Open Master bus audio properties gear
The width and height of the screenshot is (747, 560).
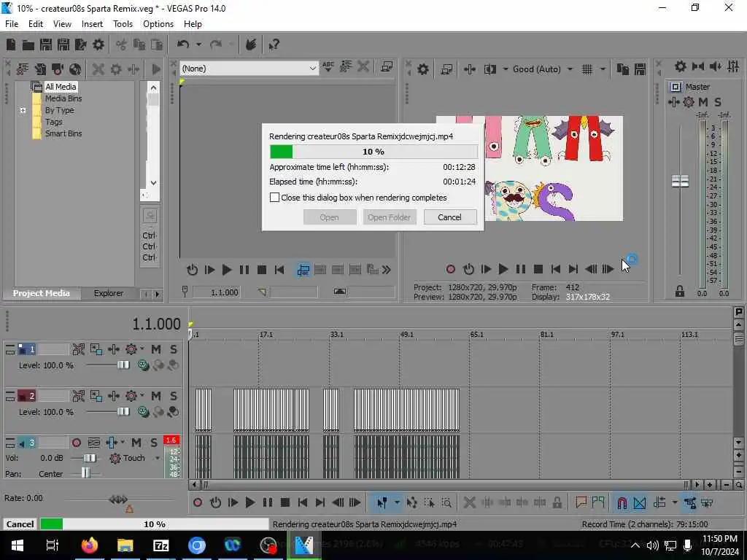coord(681,66)
